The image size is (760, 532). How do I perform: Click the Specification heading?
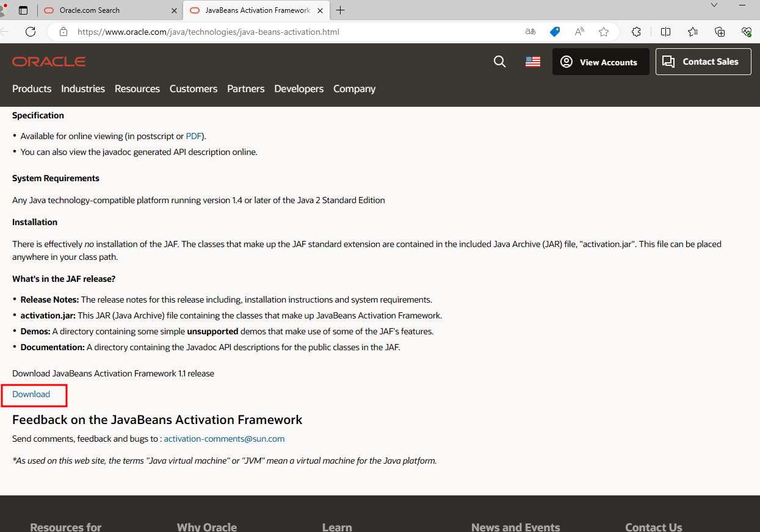[x=38, y=115]
